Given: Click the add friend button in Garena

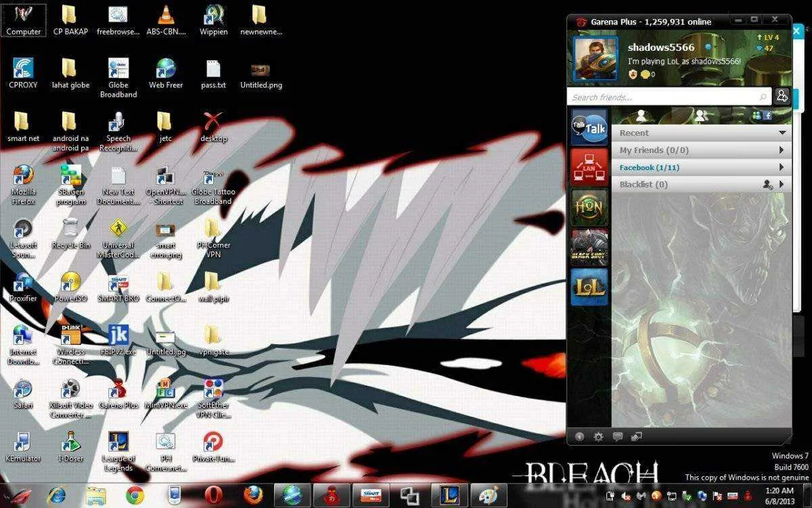Looking at the screenshot, I should pyautogui.click(x=782, y=96).
